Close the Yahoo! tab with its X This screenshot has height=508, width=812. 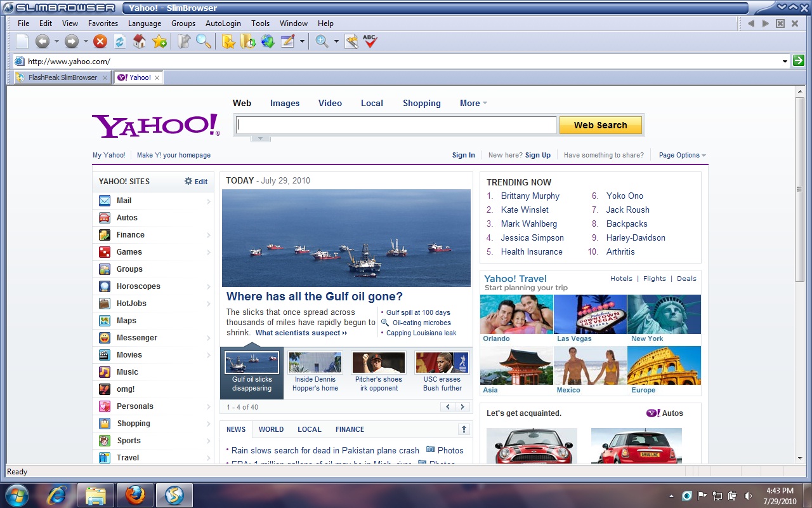click(157, 77)
